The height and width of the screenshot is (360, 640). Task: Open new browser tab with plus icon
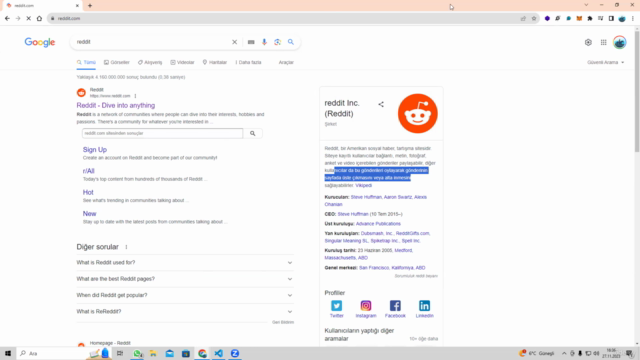(x=90, y=6)
